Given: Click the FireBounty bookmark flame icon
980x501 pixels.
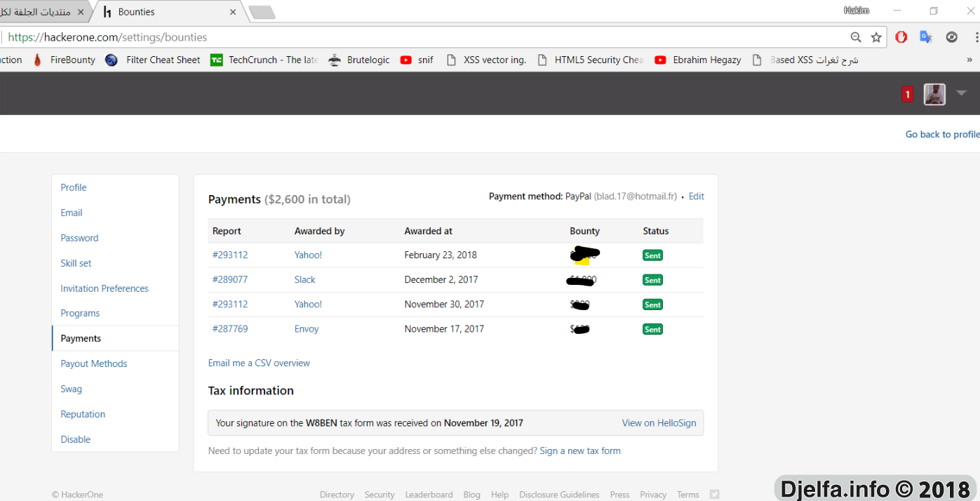Looking at the screenshot, I should pos(37,60).
